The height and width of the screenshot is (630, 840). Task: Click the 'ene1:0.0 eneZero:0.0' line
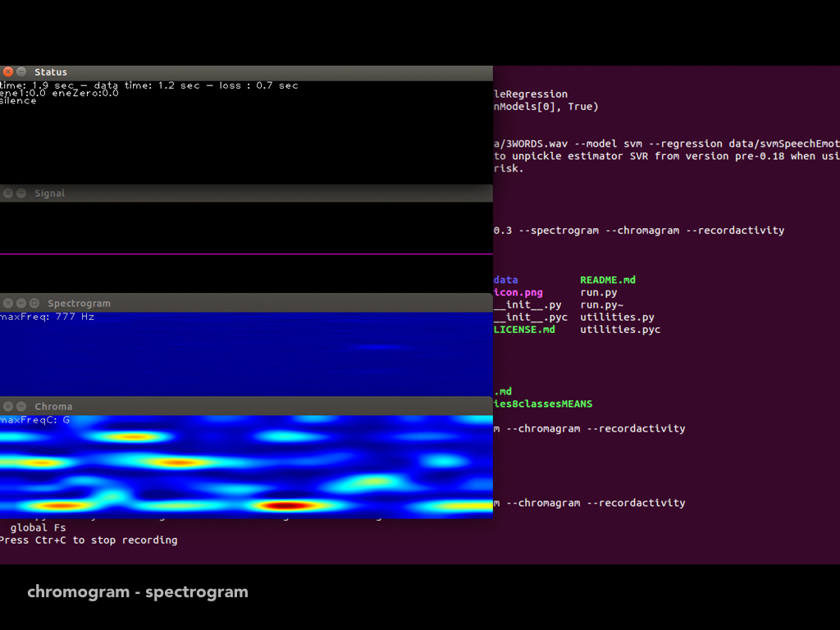pyautogui.click(x=59, y=94)
